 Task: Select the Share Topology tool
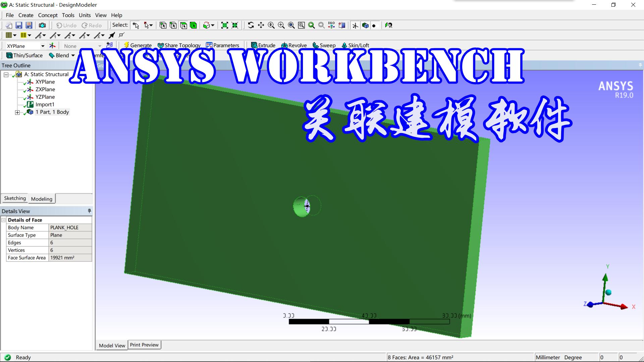179,45
